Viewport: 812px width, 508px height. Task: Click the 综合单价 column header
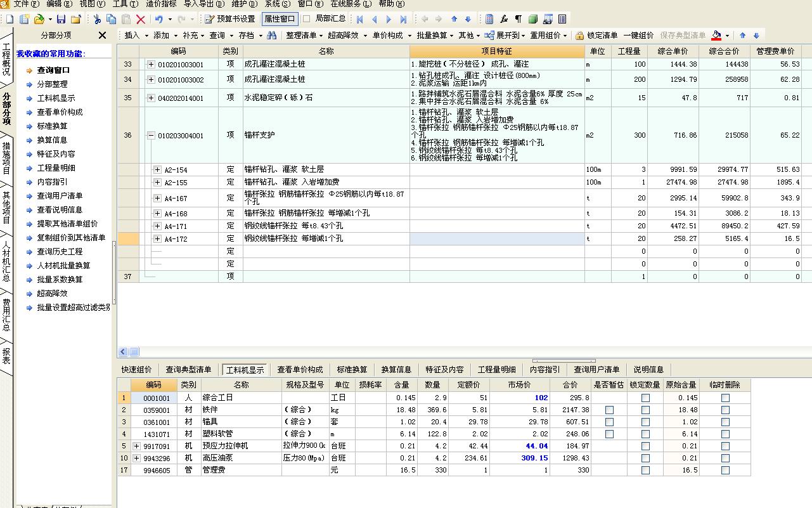tap(674, 51)
